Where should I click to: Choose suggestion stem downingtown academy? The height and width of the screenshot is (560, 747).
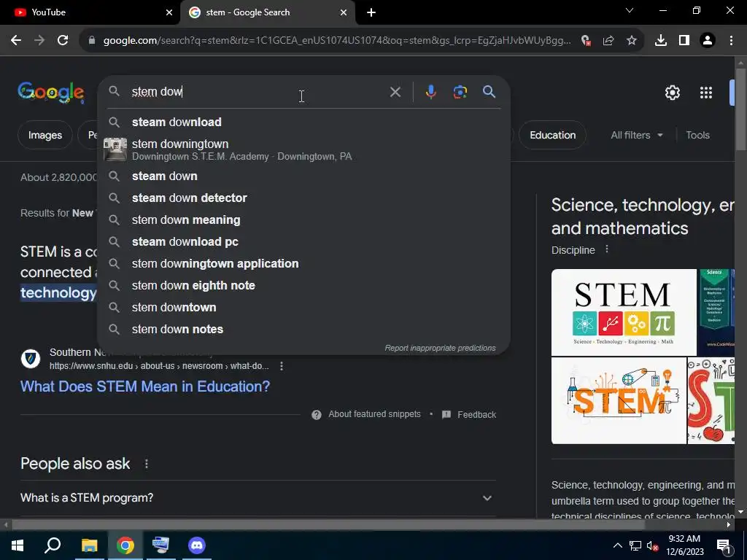[x=303, y=149]
